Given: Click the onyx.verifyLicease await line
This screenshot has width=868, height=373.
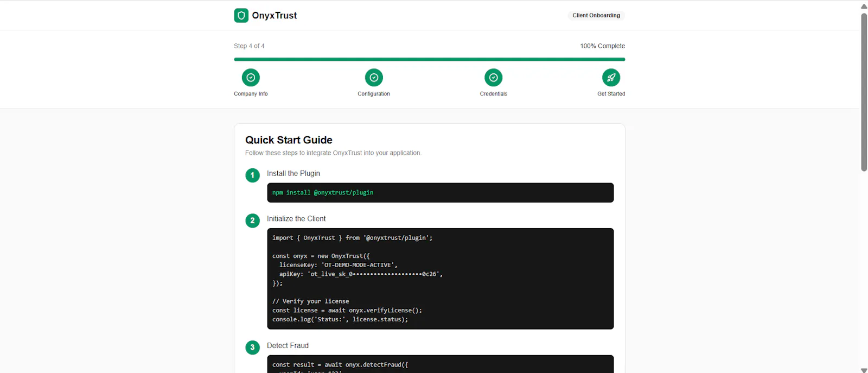Looking at the screenshot, I should pos(347,311).
